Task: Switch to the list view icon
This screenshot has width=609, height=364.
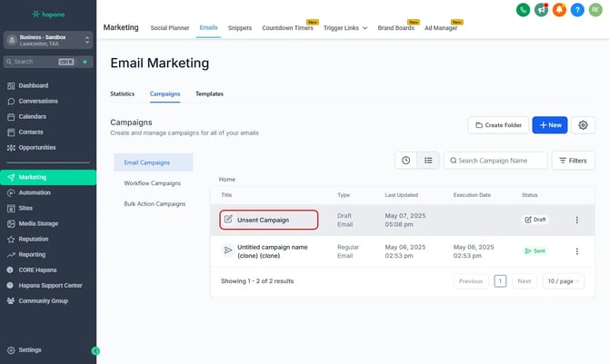Action: [x=427, y=160]
